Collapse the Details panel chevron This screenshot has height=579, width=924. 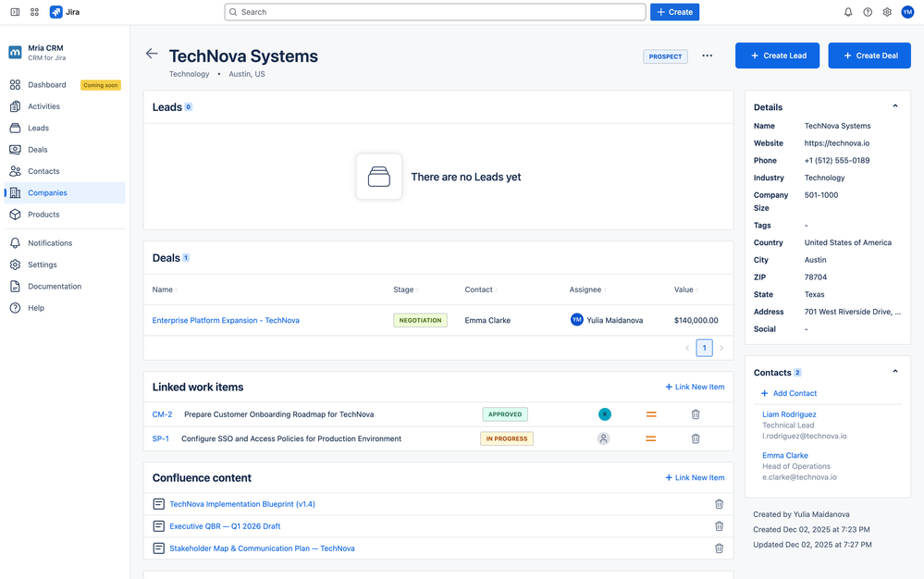click(x=893, y=106)
